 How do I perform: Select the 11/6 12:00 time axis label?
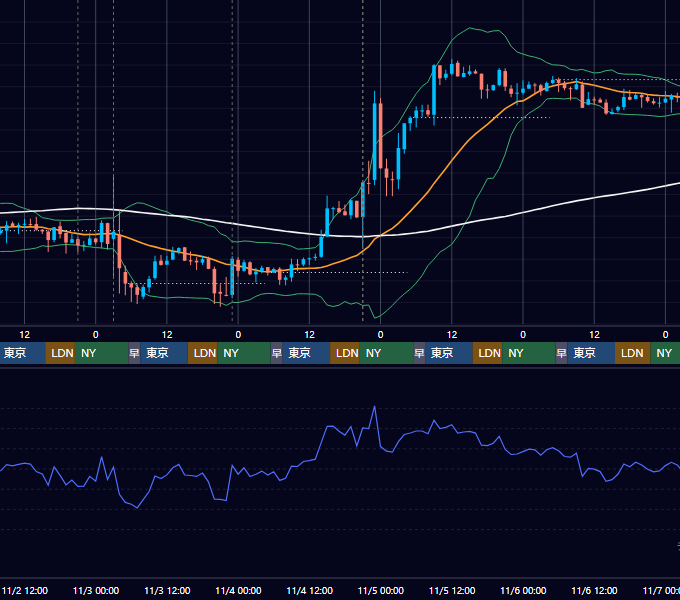(594, 590)
